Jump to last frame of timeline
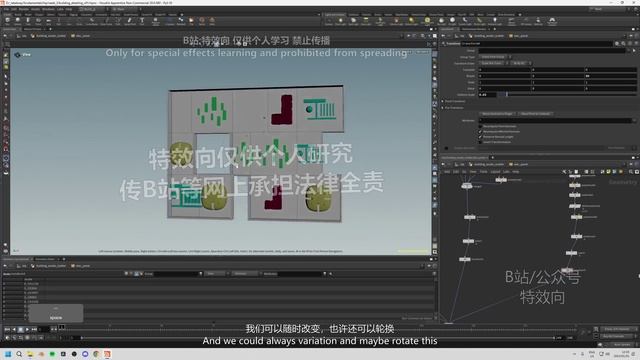This screenshot has width=640, height=360. 34,329
